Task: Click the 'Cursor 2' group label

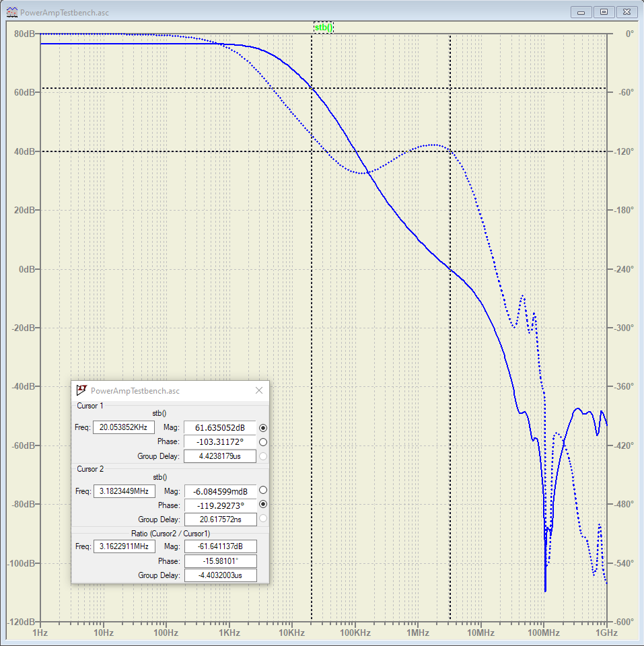Action: (x=90, y=469)
